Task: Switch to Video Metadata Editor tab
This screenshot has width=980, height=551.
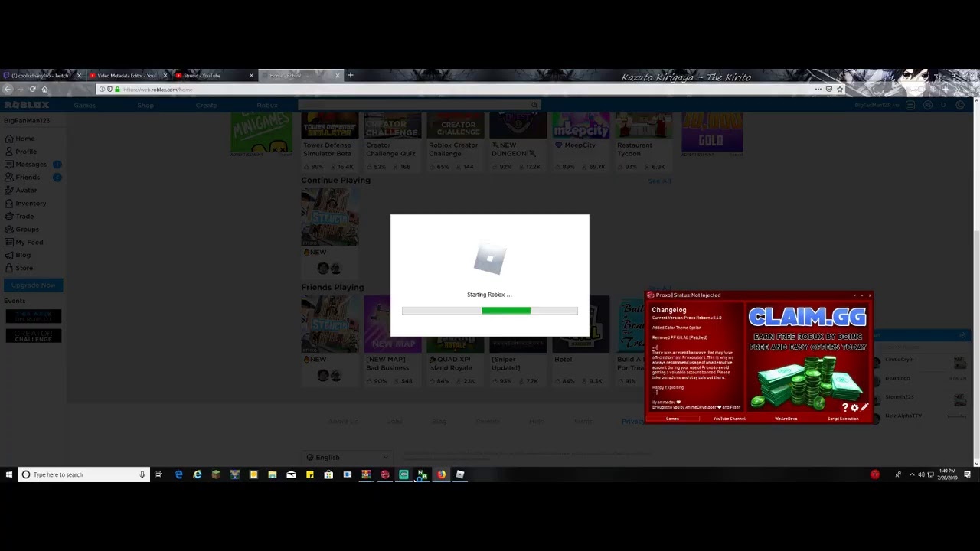Action: coord(127,75)
